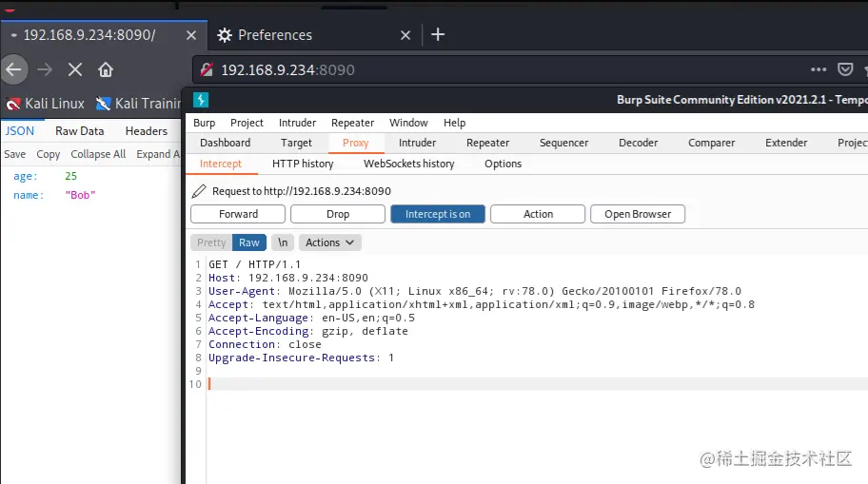Screen dimensions: 868x484
Task: Switch to JSON viewer tab
Action: (20, 131)
